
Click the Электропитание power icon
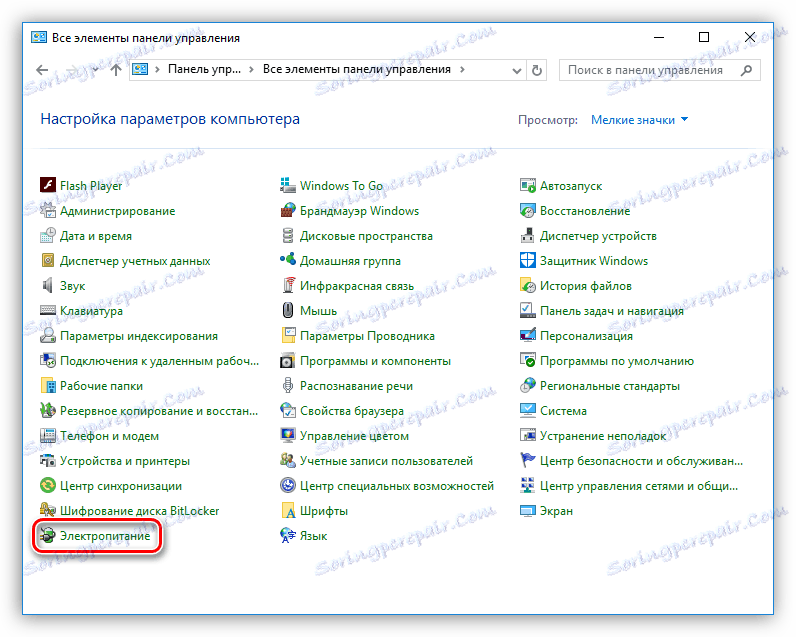pyautogui.click(x=48, y=535)
